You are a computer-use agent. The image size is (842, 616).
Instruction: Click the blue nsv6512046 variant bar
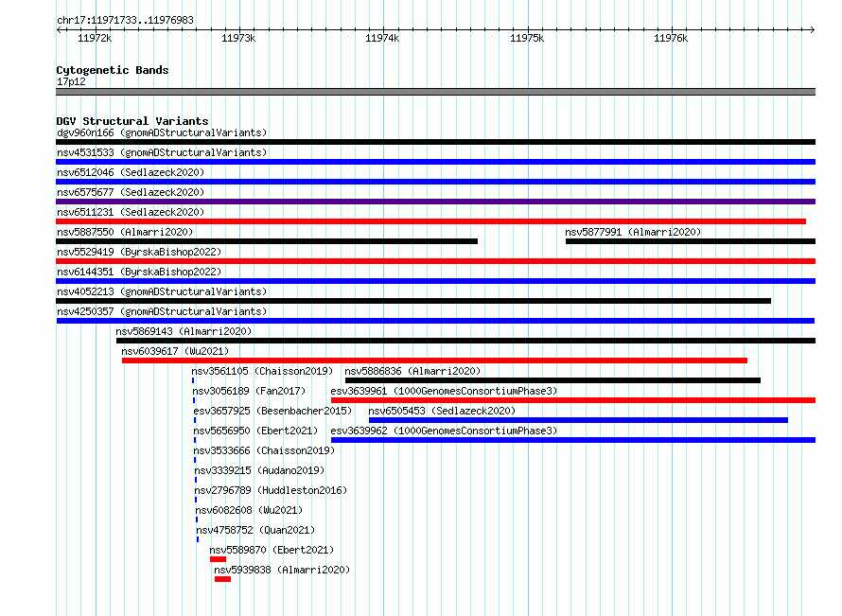[x=435, y=182]
